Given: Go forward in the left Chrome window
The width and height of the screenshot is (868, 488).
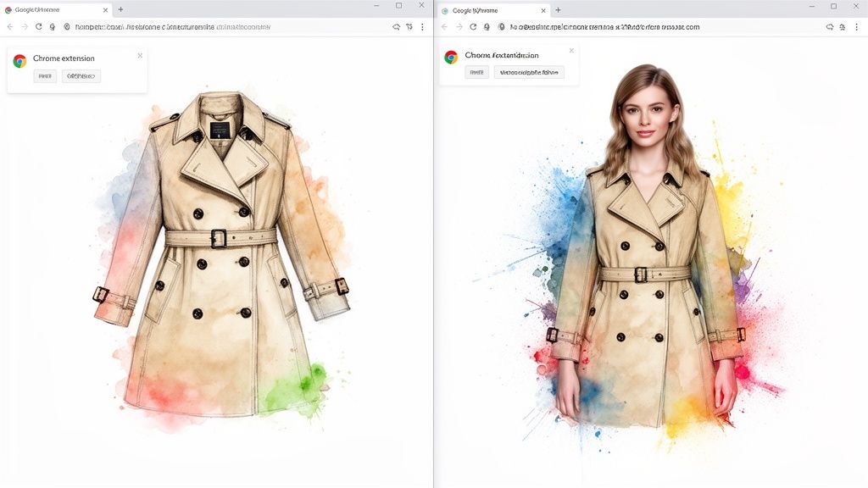Looking at the screenshot, I should [25, 26].
